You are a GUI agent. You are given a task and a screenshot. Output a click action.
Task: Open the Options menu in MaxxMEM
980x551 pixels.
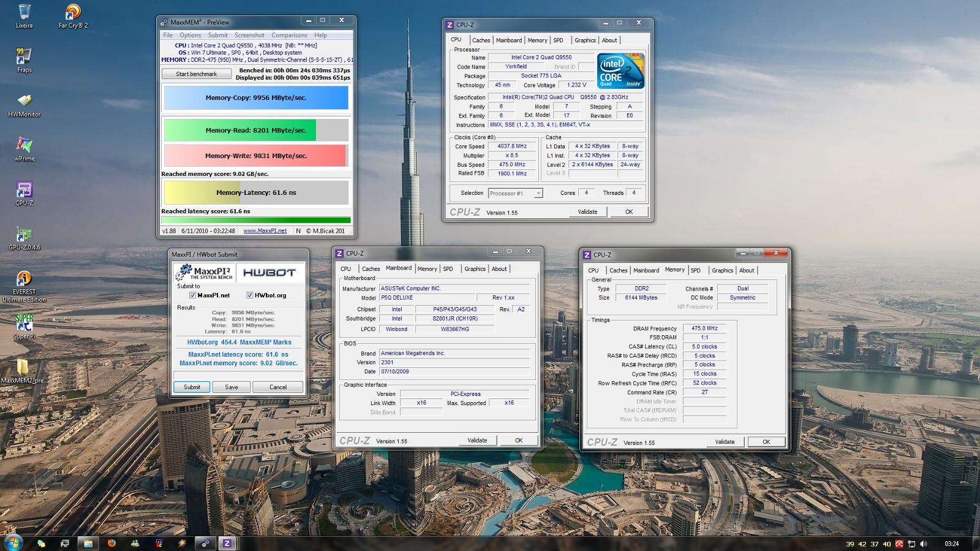(x=190, y=35)
